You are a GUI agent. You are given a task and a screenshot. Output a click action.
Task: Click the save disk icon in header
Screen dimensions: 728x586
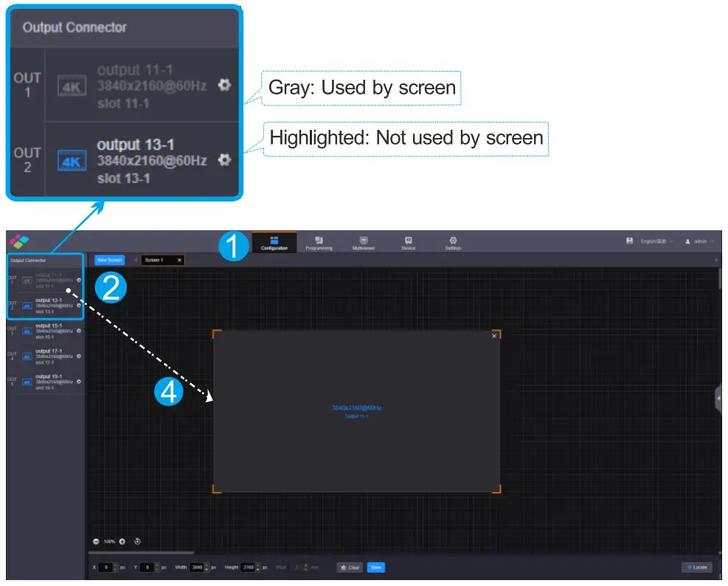tap(629, 241)
